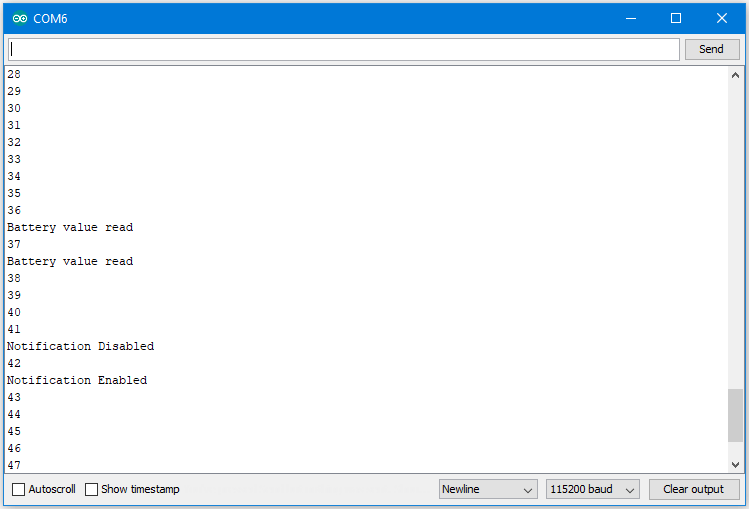The image size is (749, 509).
Task: Close the COM6 serial monitor window
Action: coord(721,18)
